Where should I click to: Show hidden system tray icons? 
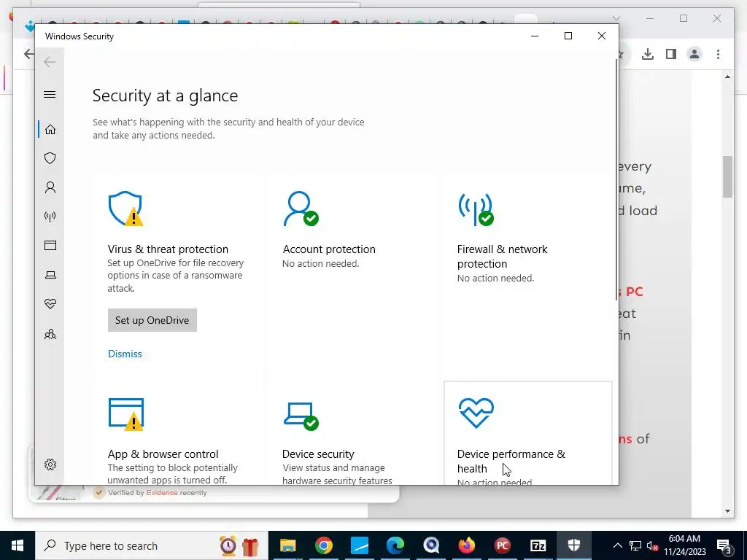tap(617, 545)
